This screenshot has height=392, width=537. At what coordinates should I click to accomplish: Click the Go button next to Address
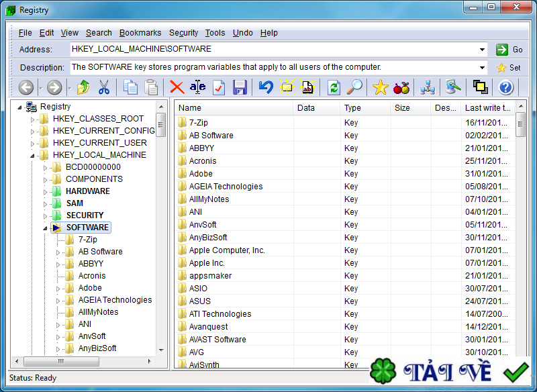coord(509,50)
